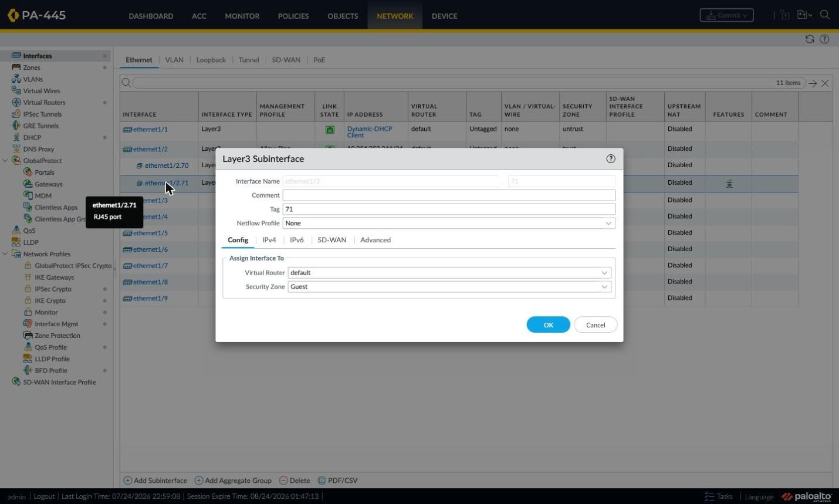Click the Tasks icon in status bar
This screenshot has height=504, width=839.
coord(709,496)
